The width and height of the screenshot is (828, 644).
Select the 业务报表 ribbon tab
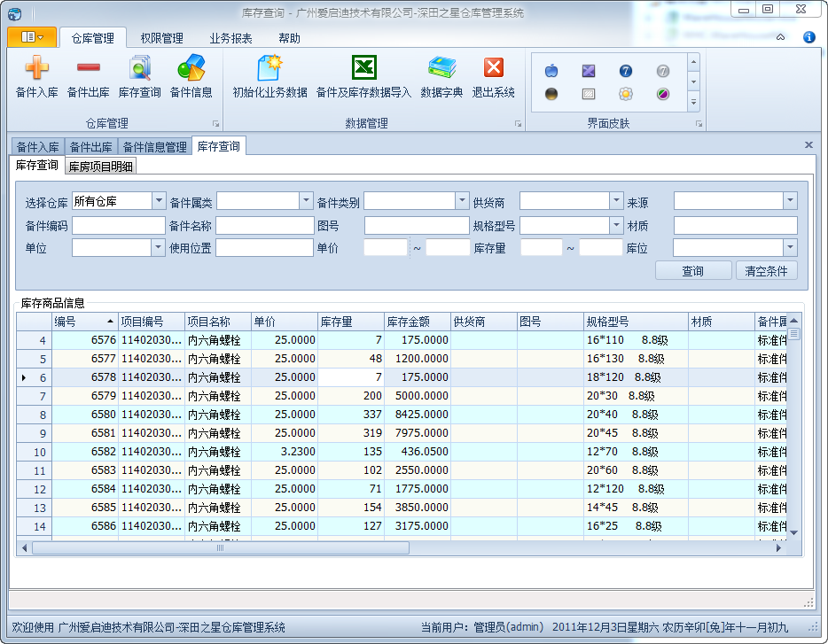tap(230, 38)
